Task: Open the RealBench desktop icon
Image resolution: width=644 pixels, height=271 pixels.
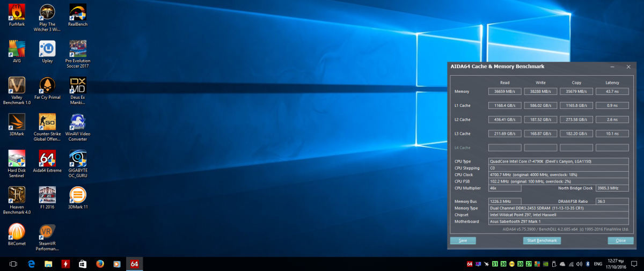Action: 78,16
